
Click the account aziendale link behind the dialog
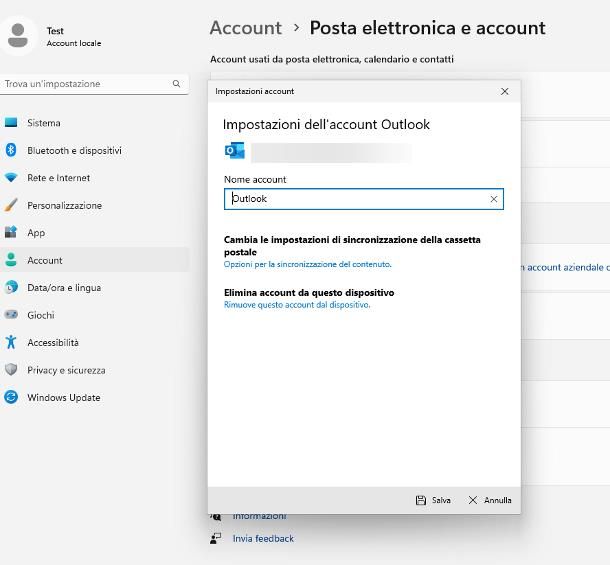click(565, 267)
